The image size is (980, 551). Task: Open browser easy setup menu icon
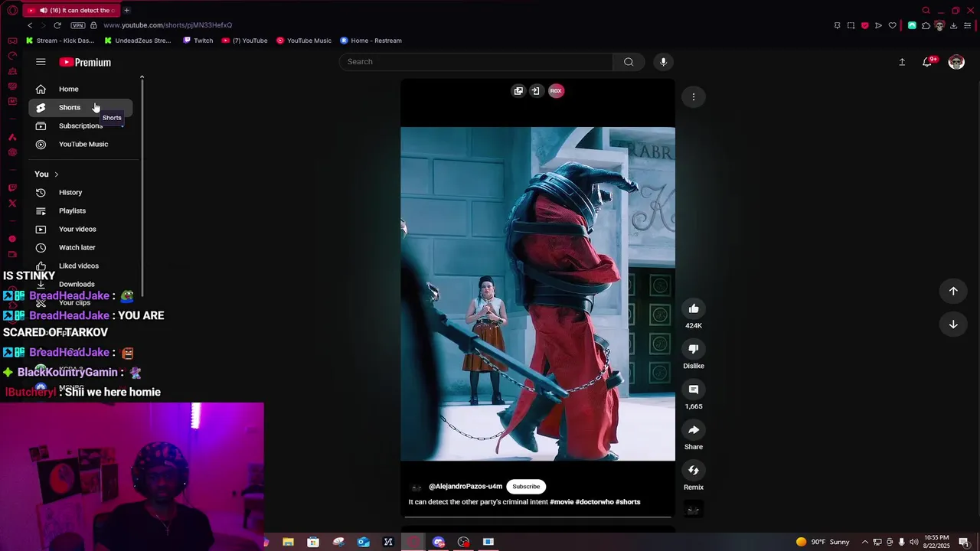pyautogui.click(x=968, y=25)
